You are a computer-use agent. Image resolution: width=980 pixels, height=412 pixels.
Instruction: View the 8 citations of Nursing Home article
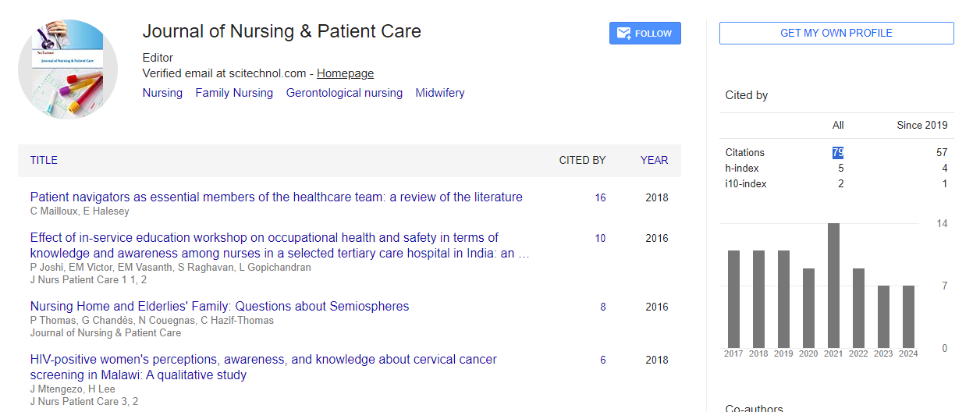(603, 307)
